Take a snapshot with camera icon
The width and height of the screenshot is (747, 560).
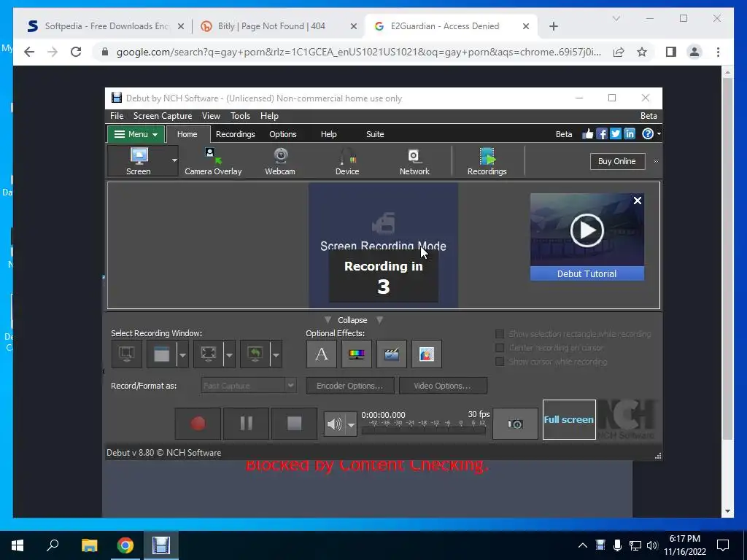[515, 424]
